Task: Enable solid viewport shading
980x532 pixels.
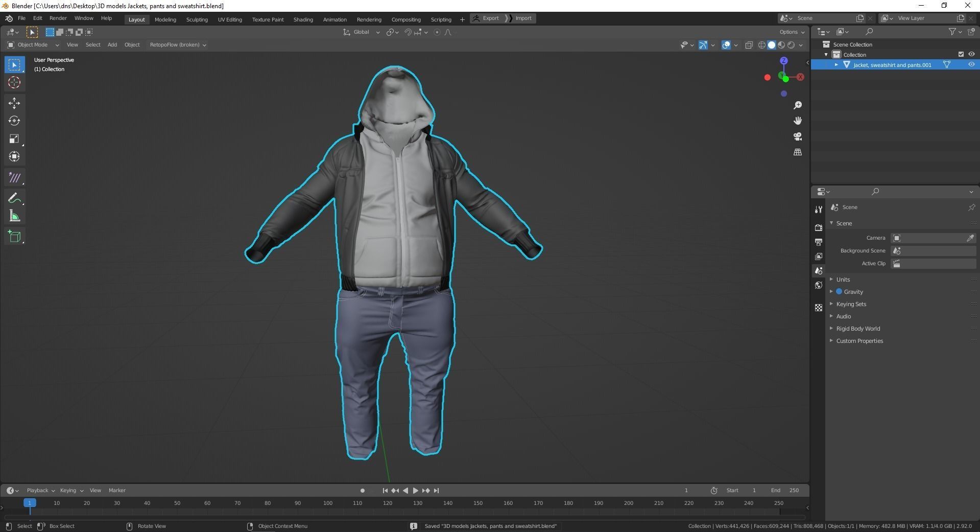Action: pyautogui.click(x=772, y=45)
